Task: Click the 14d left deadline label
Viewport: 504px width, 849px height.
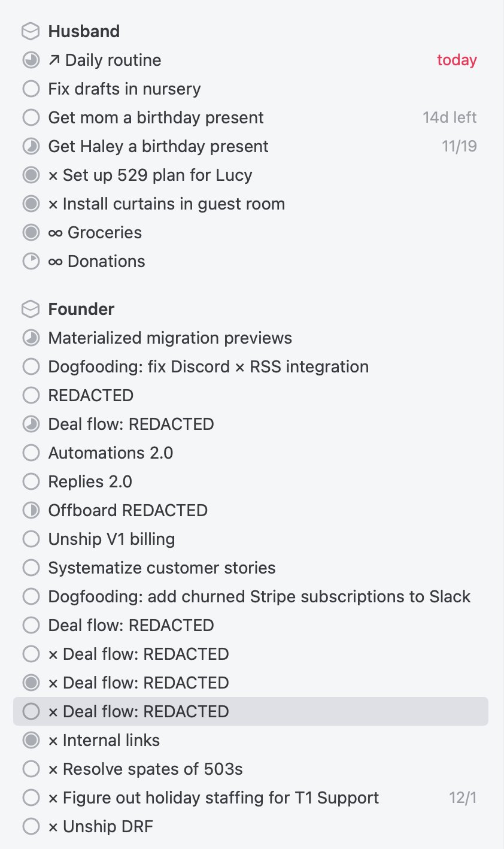Action: (450, 117)
